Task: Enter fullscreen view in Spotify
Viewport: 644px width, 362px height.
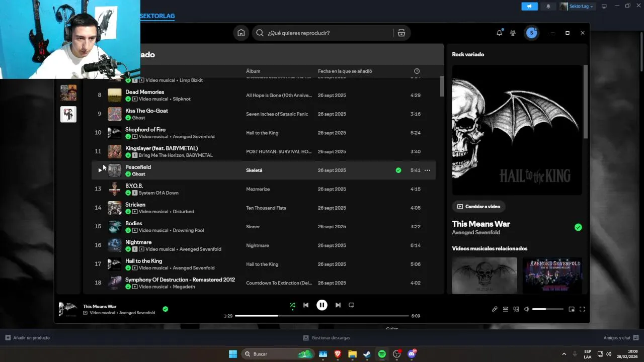Action: [583, 309]
